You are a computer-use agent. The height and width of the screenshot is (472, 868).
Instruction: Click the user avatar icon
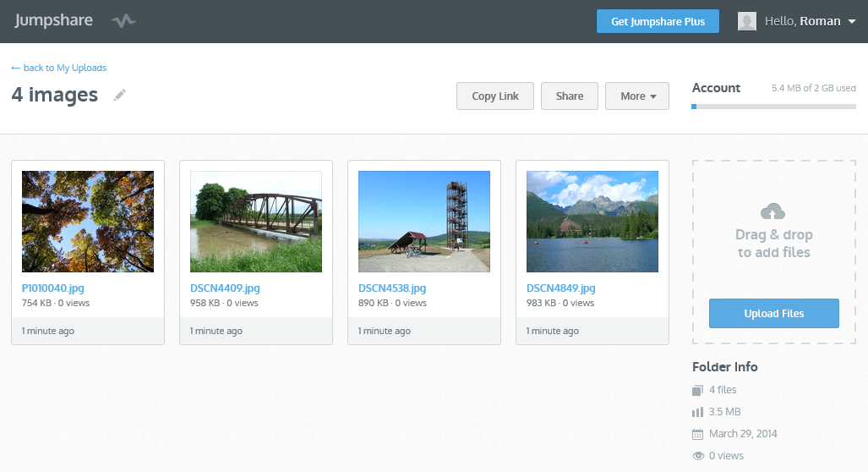(x=747, y=21)
